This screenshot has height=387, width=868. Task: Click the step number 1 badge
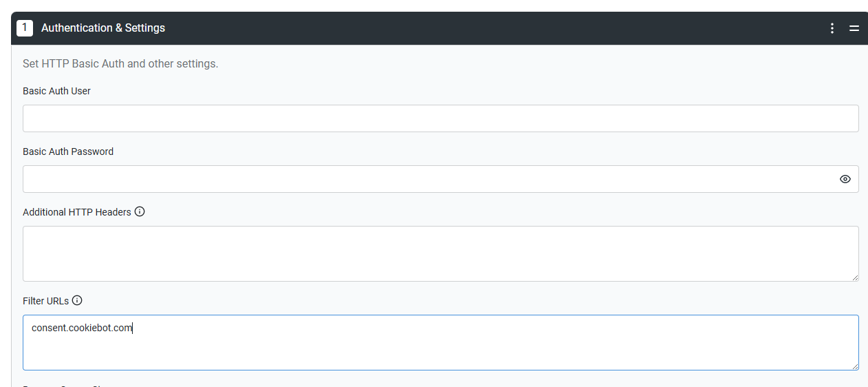click(25, 28)
